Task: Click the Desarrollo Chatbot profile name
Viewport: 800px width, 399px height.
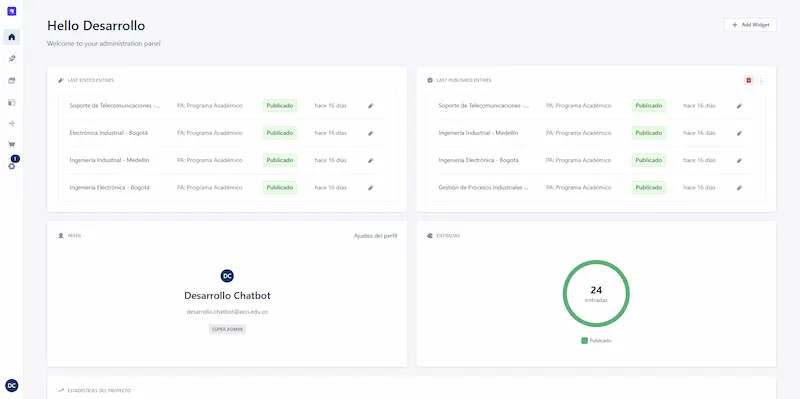Action: [227, 295]
